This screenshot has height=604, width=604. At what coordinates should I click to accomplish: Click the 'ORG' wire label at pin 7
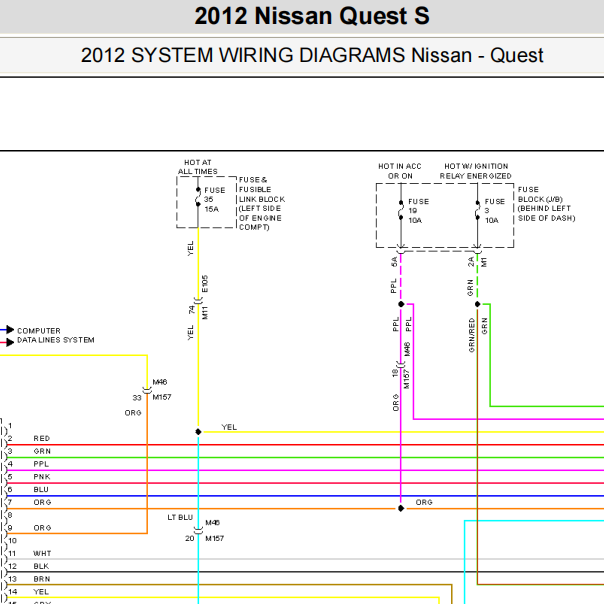42,502
